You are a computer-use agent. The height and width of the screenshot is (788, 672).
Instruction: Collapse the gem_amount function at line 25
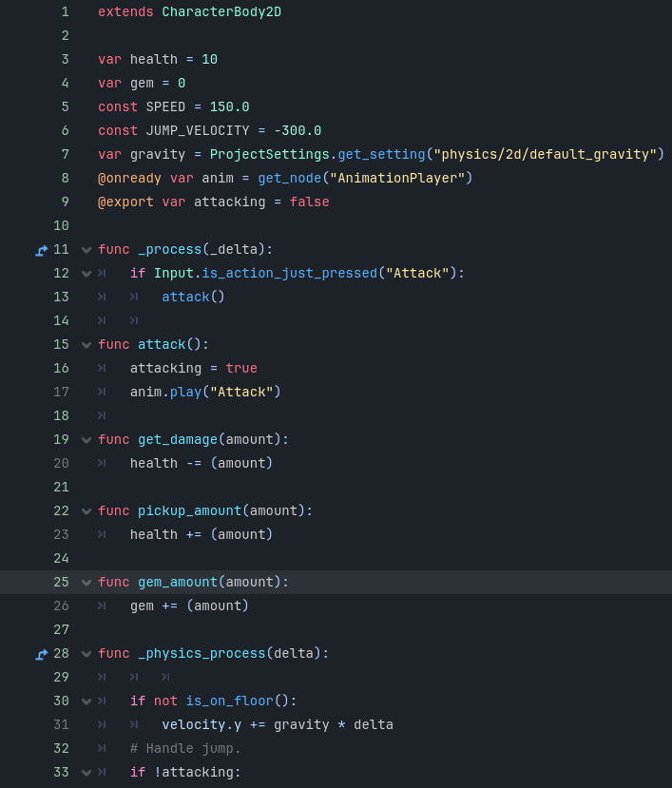(x=86, y=583)
